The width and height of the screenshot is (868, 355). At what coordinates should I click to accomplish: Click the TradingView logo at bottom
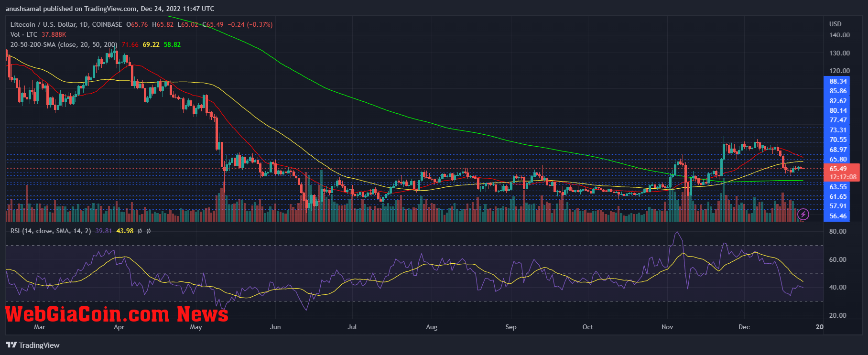point(33,345)
